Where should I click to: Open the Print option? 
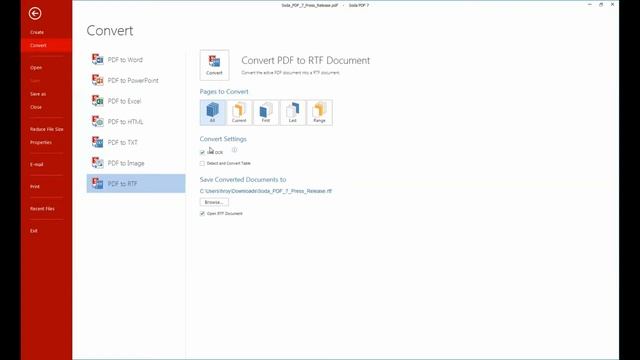(35, 187)
